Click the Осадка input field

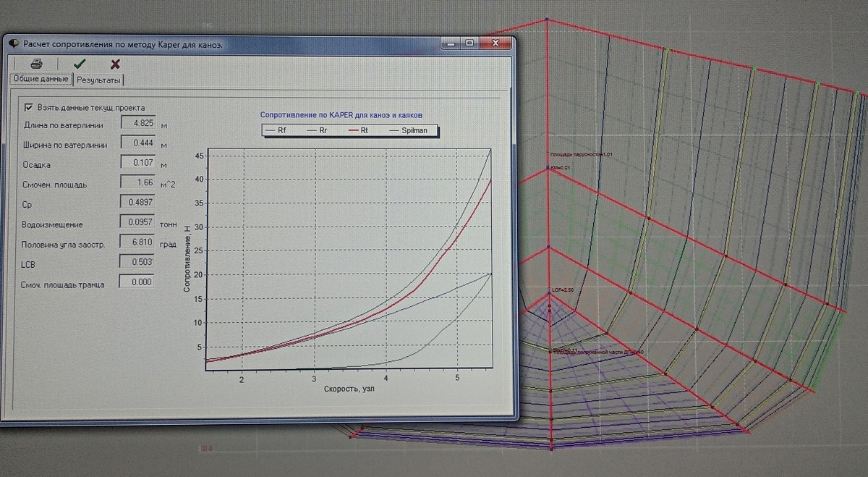137,164
